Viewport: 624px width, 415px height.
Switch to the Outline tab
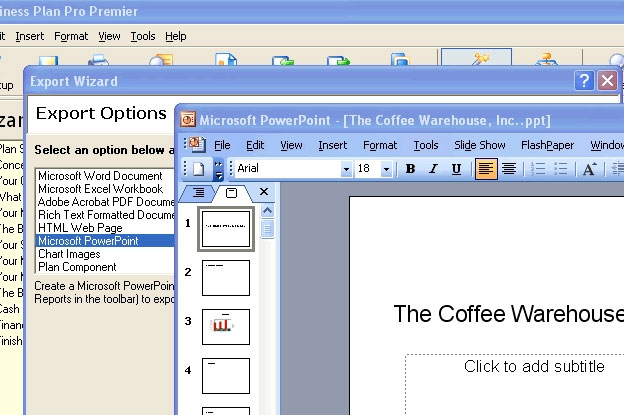pyautogui.click(x=198, y=192)
